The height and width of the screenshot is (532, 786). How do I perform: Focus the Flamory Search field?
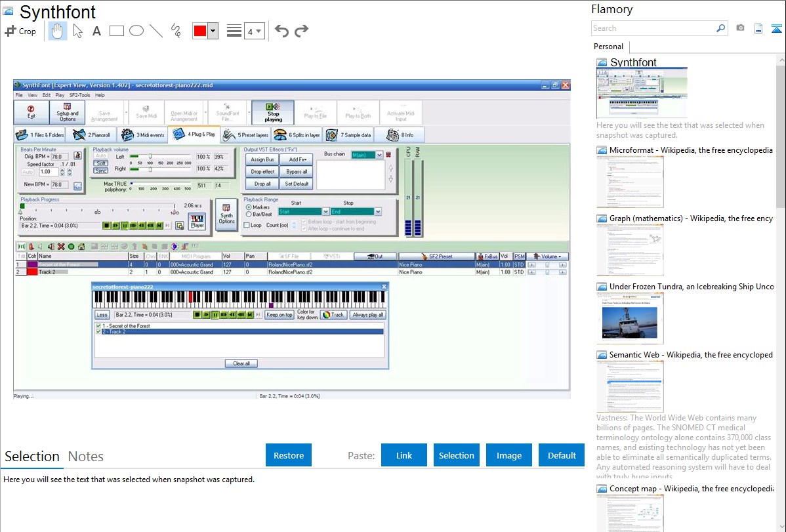tap(653, 28)
